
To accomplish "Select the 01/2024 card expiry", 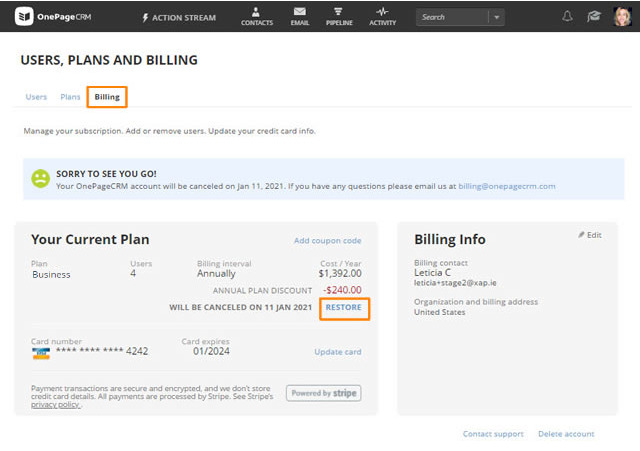I will (211, 351).
